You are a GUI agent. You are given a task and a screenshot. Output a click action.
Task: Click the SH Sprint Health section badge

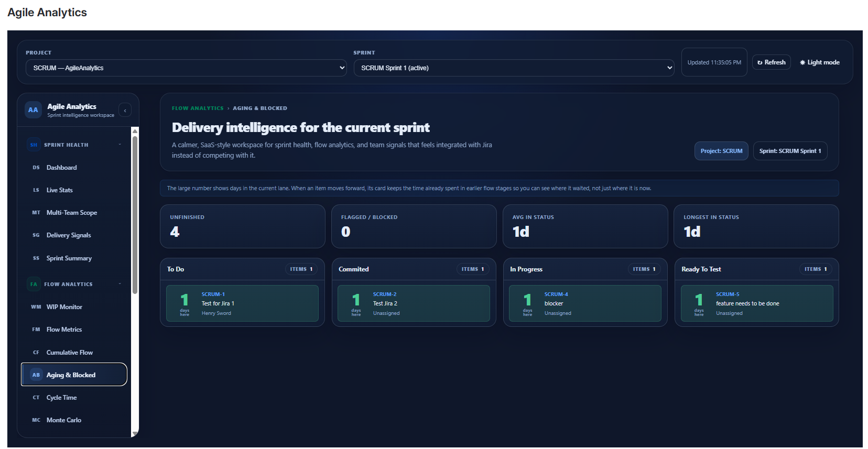click(34, 145)
